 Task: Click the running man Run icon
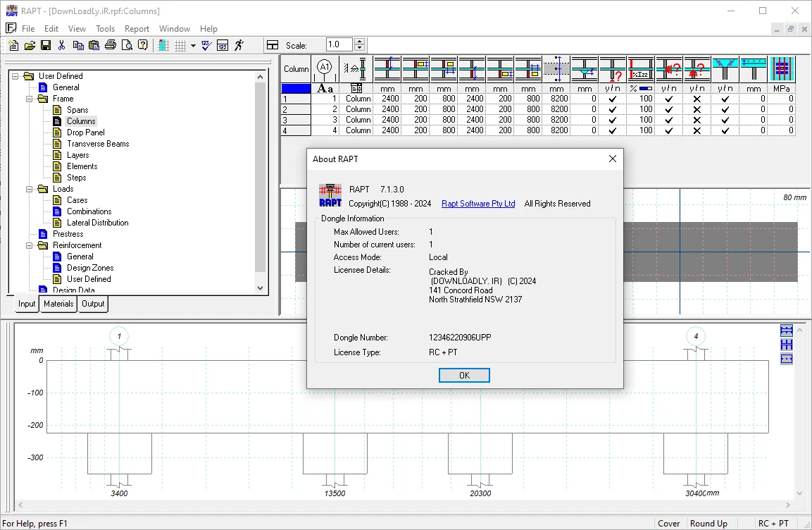239,45
